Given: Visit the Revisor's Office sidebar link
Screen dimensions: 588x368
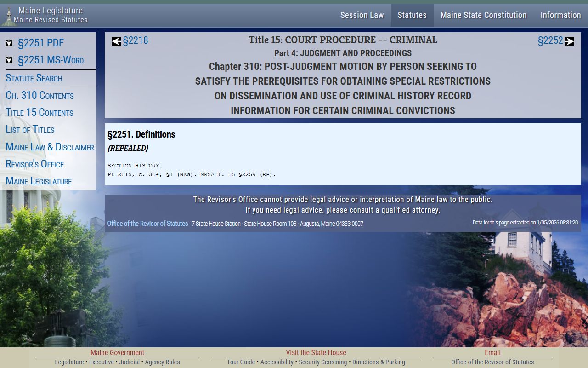Looking at the screenshot, I should 34,164.
